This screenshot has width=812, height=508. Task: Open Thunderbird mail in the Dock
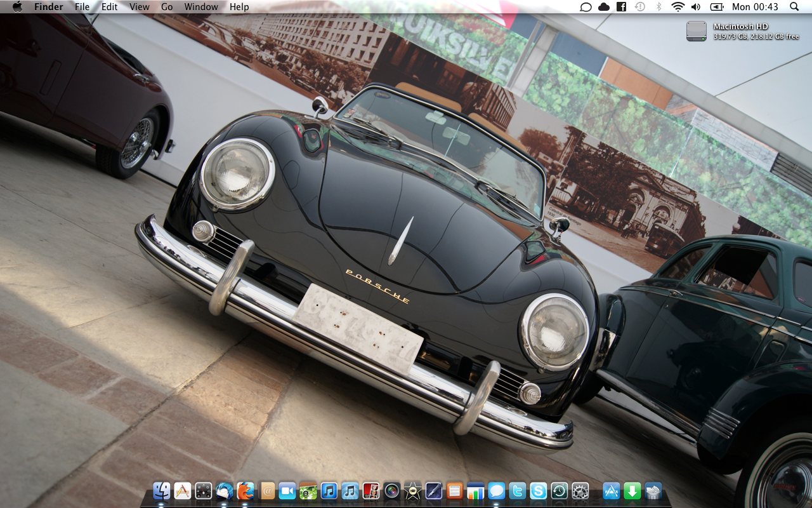[225, 491]
